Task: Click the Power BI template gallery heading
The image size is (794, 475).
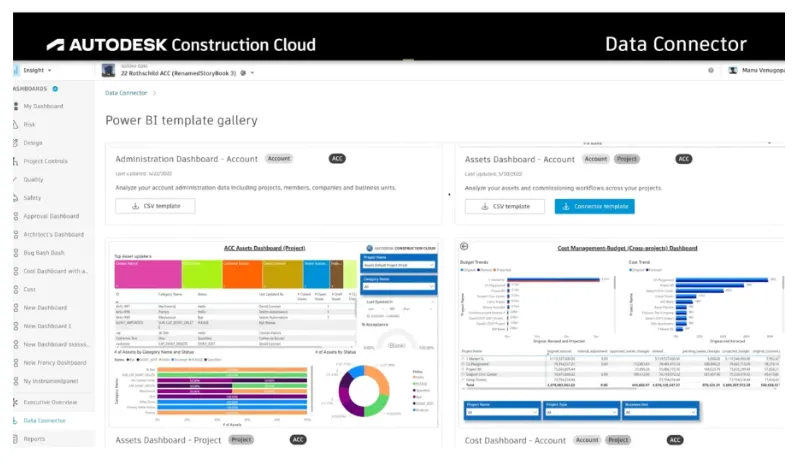Action: [181, 121]
